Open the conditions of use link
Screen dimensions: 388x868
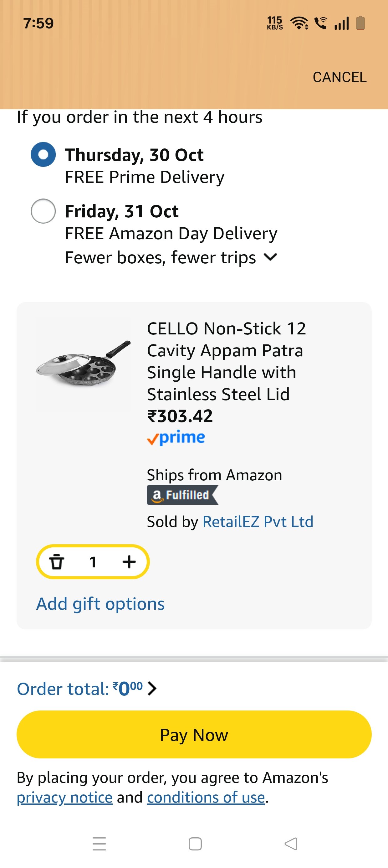[x=206, y=798]
